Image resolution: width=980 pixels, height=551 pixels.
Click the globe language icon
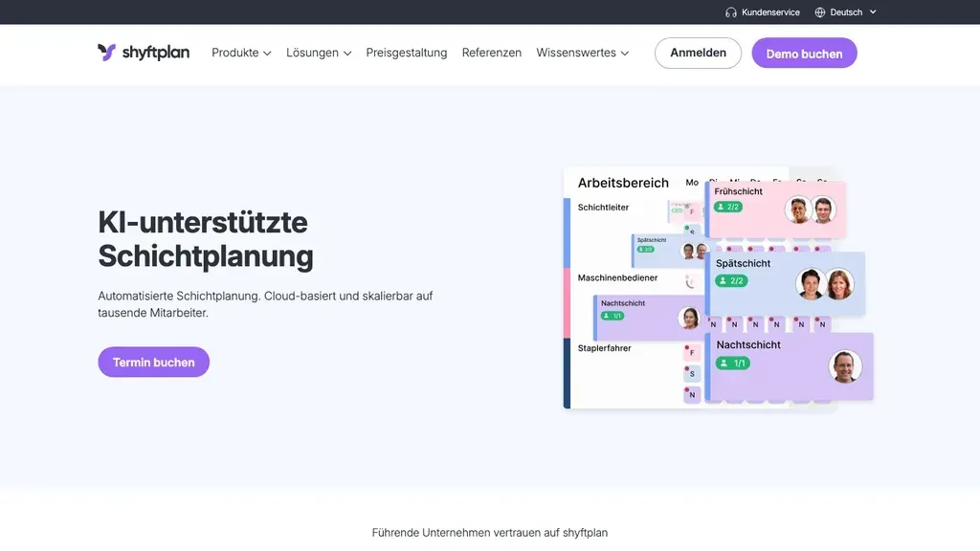coord(820,12)
